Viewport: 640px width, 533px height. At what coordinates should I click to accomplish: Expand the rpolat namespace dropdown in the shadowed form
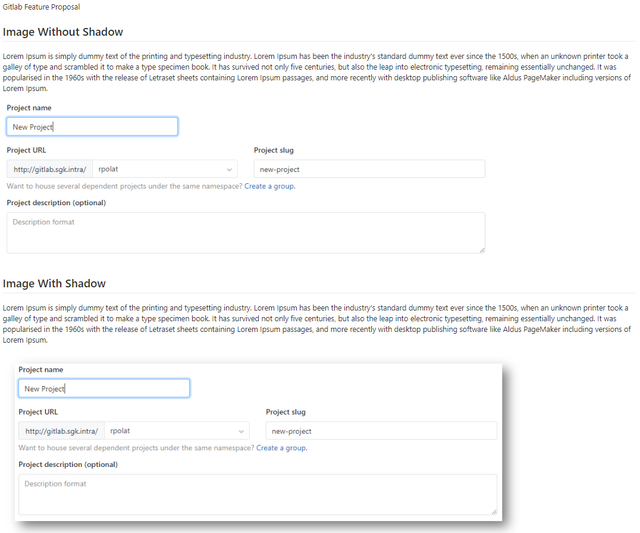tap(177, 431)
